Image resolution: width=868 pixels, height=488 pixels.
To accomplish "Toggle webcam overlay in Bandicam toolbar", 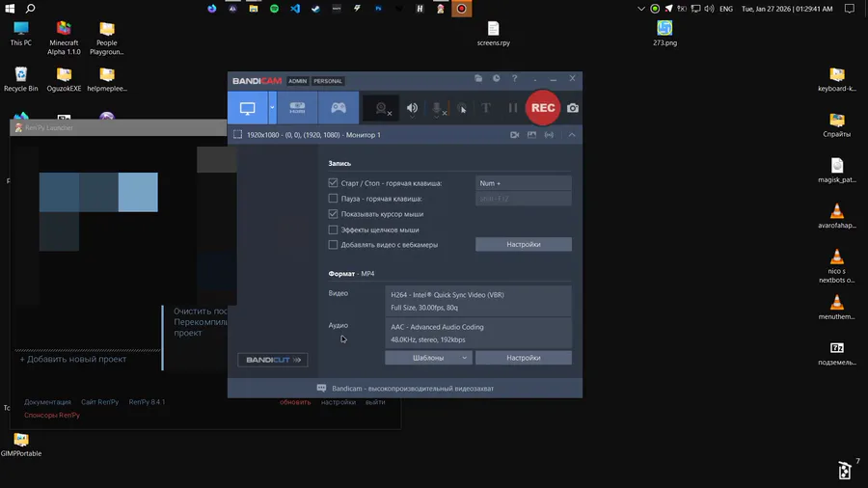I will tap(381, 108).
